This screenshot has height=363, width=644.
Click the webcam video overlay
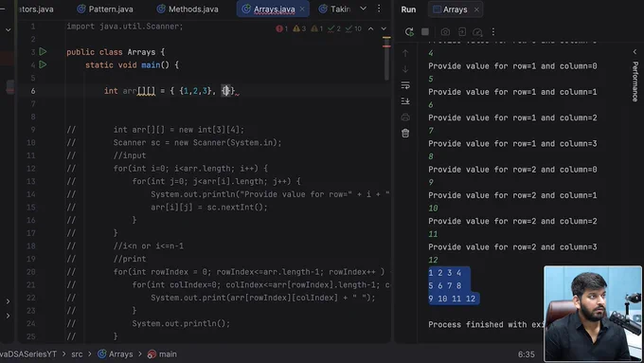pyautogui.click(x=593, y=314)
